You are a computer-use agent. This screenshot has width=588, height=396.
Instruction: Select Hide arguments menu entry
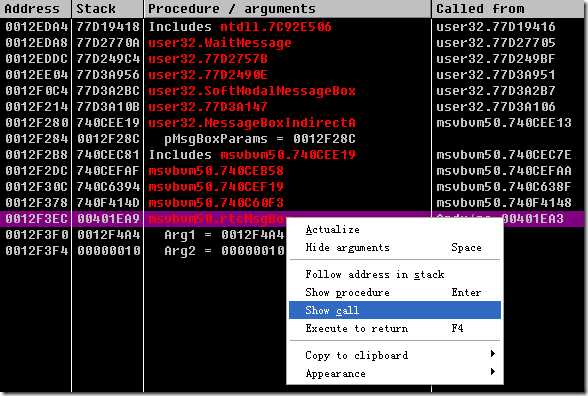click(395, 248)
